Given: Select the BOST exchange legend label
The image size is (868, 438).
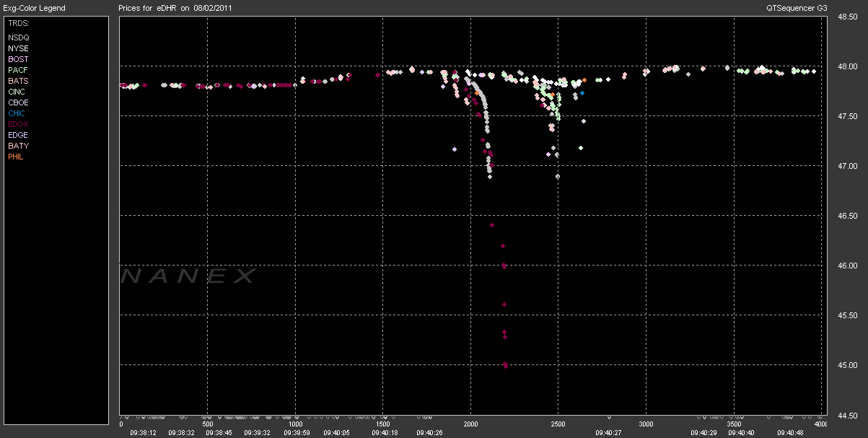Looking at the screenshot, I should (x=19, y=59).
